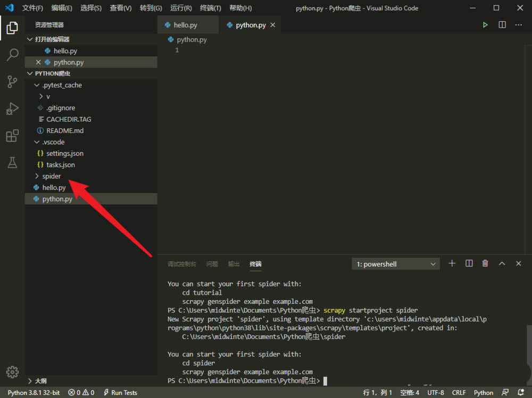The height and width of the screenshot is (398, 532).
Task: Select the Python 3.8.1 32-bit interpreter
Action: pos(33,392)
